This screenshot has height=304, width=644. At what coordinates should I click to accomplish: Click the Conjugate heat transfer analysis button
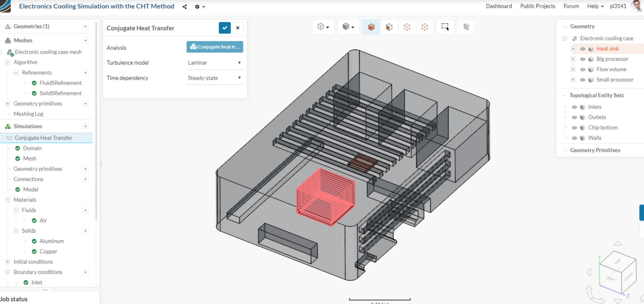[x=215, y=47]
